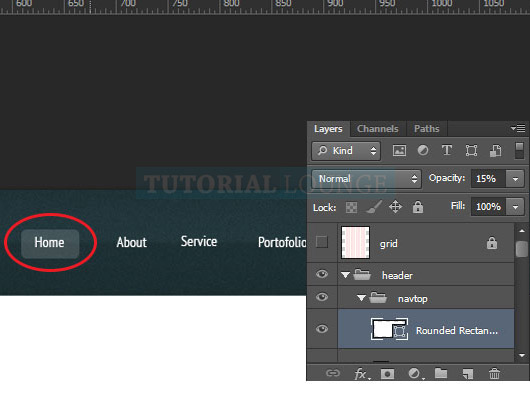This screenshot has width=530, height=400.
Task: Open the blend mode Normal dropdown
Action: point(366,179)
